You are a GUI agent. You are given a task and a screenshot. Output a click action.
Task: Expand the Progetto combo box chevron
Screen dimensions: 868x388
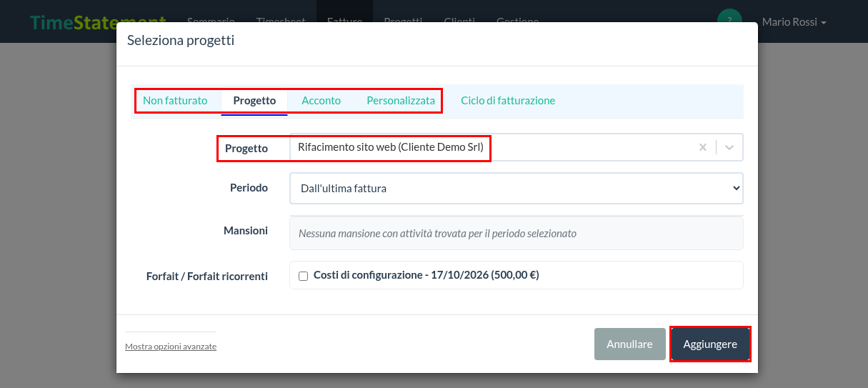(729, 147)
